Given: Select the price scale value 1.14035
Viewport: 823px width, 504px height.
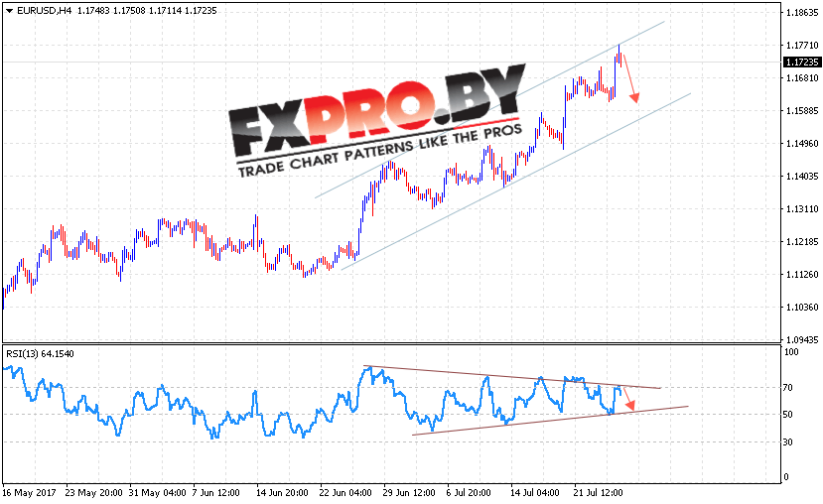Looking at the screenshot, I should pos(802,177).
